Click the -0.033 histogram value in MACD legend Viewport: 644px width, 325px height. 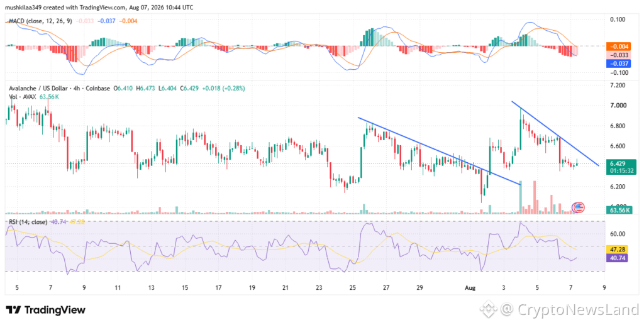pyautogui.click(x=85, y=21)
